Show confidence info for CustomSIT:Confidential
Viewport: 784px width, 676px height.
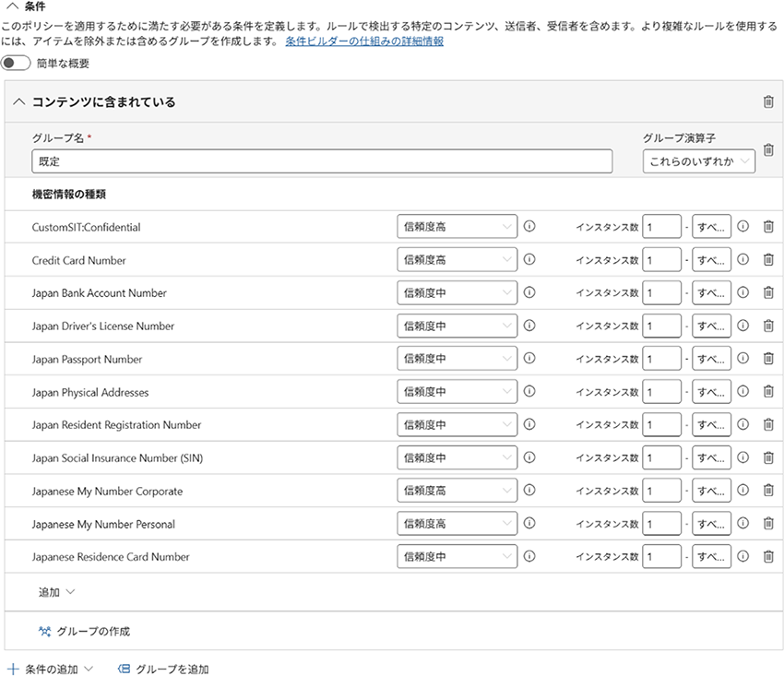pyautogui.click(x=529, y=227)
